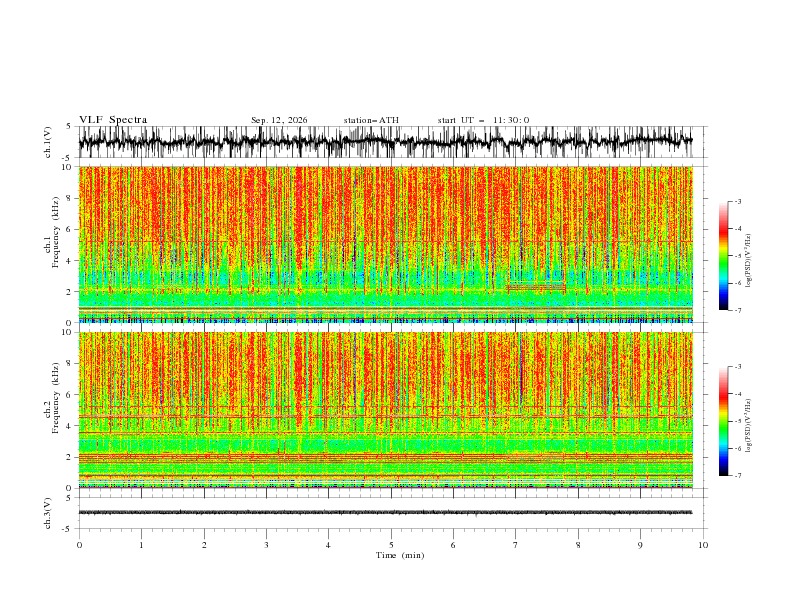Image resolution: width=792 pixels, height=612 pixels.
Task: Click the ch.1 spectrogram color scale bar
Action: 723,256
